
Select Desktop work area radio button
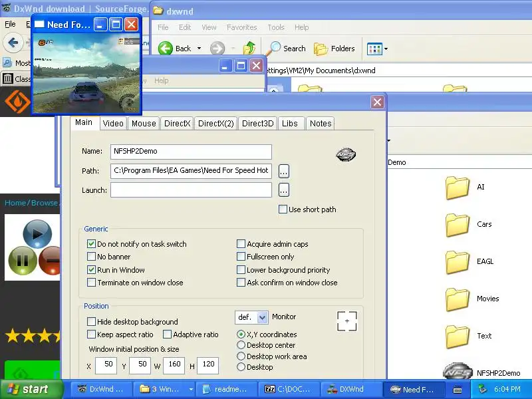[241, 356]
